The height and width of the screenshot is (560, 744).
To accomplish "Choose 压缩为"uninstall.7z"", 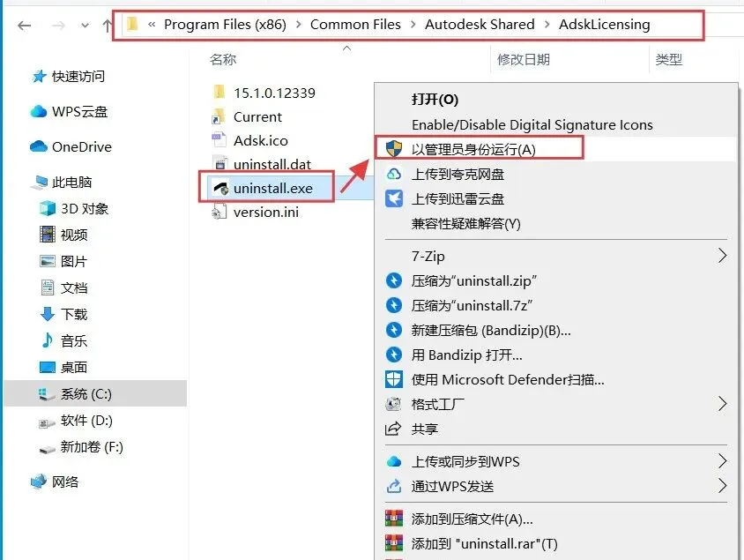I will [472, 306].
